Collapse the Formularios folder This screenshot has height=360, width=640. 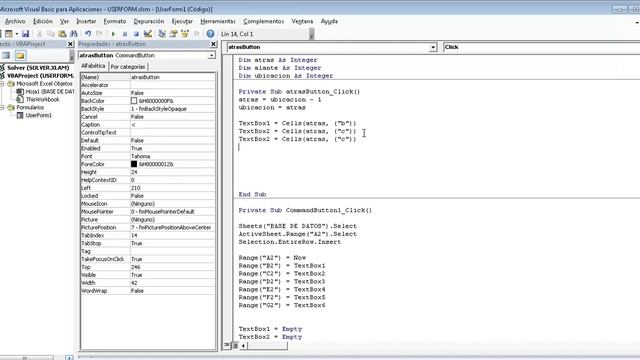(2, 107)
